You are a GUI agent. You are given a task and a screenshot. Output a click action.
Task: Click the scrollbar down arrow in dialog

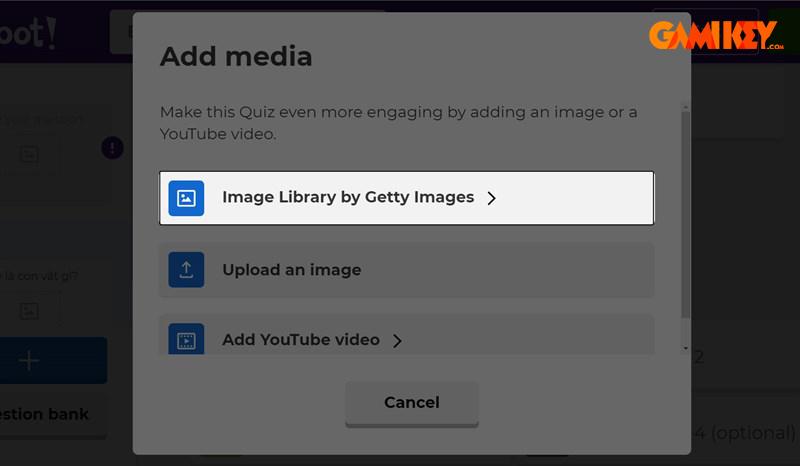[x=685, y=349]
